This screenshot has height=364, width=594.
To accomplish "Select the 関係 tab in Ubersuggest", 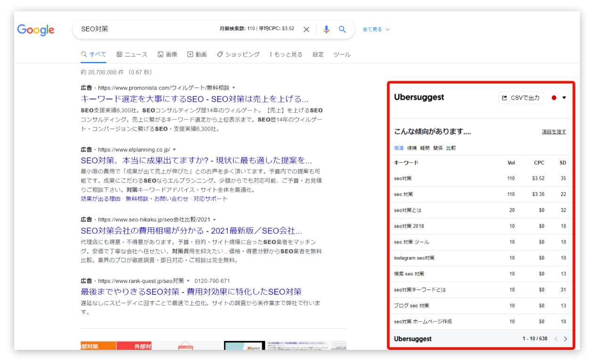I will [x=438, y=148].
